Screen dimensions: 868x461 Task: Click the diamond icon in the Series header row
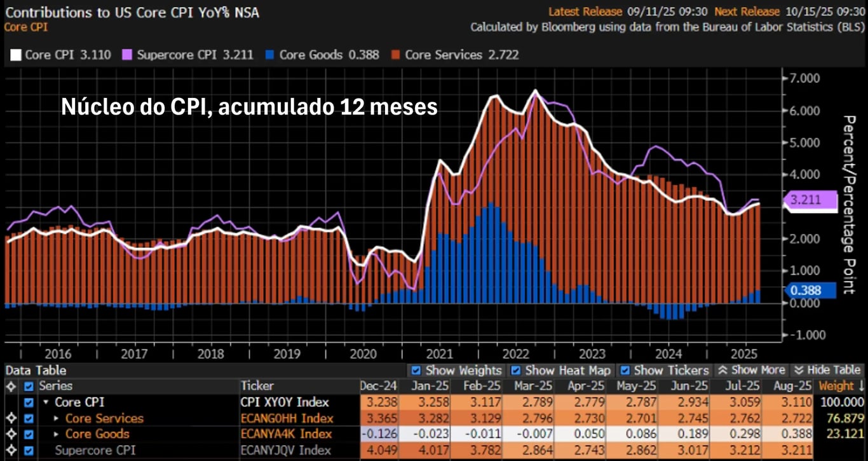click(x=11, y=385)
